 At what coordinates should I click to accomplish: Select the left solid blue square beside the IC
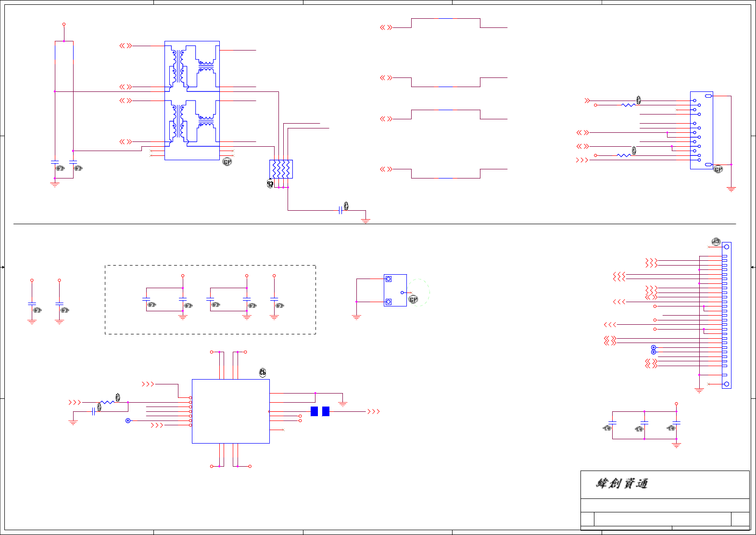tap(314, 411)
